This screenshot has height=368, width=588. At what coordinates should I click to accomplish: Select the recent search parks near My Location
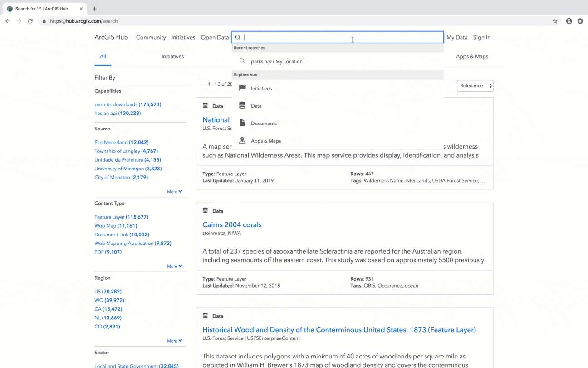coord(276,61)
